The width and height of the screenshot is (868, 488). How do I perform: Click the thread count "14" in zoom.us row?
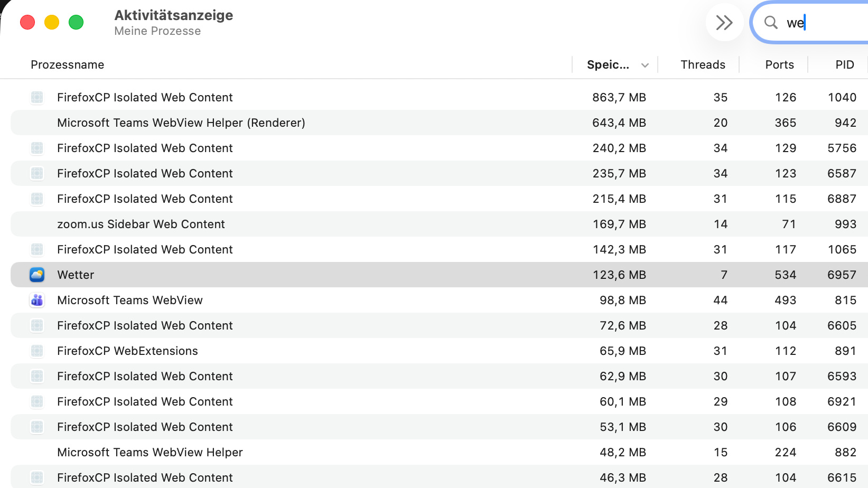(x=721, y=224)
